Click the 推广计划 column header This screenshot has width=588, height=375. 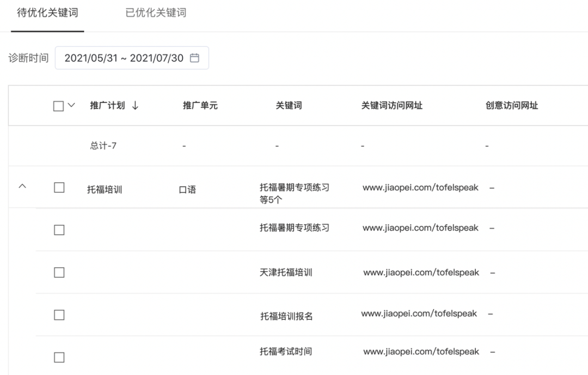[109, 105]
